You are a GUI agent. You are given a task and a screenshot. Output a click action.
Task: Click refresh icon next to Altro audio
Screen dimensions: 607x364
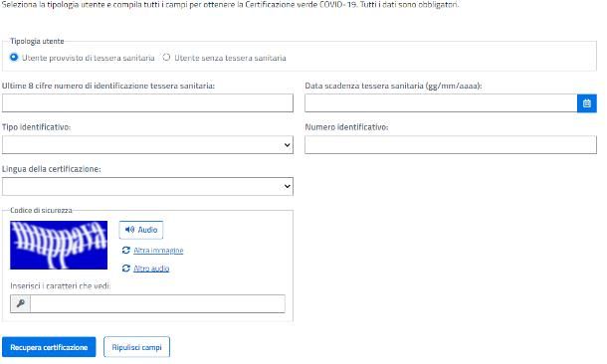click(x=125, y=269)
